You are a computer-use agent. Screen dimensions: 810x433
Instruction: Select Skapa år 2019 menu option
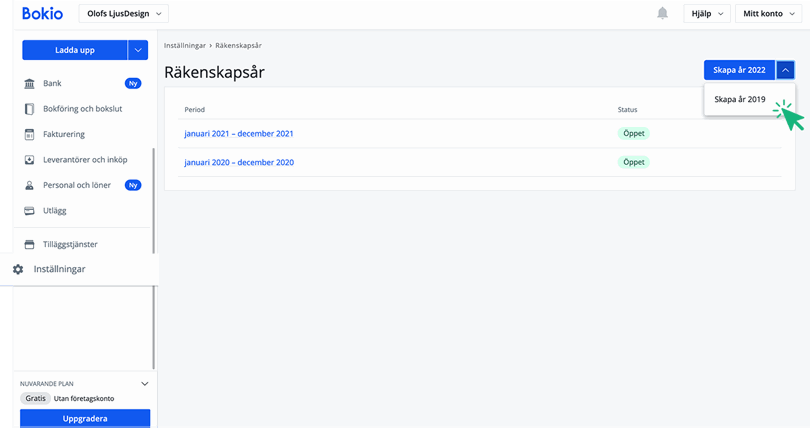(x=740, y=100)
